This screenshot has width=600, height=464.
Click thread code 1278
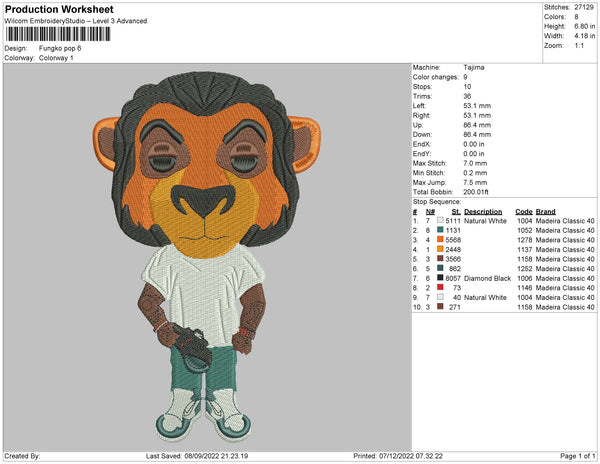coord(525,240)
